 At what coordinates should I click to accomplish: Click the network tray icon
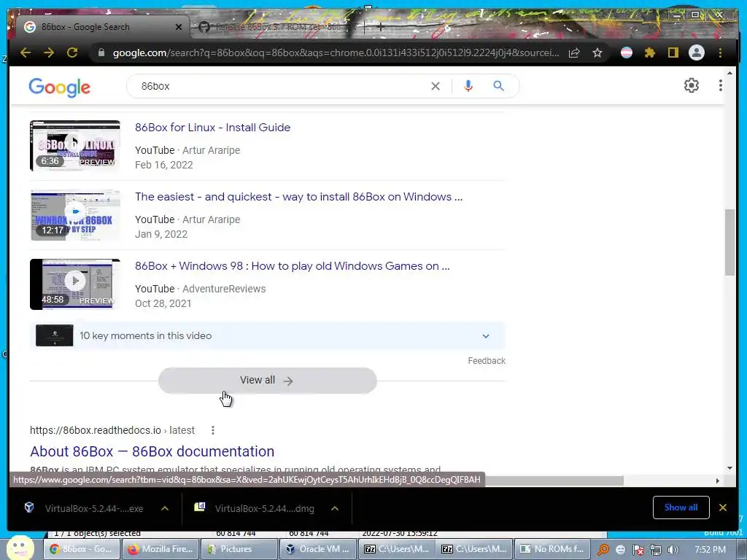656,550
